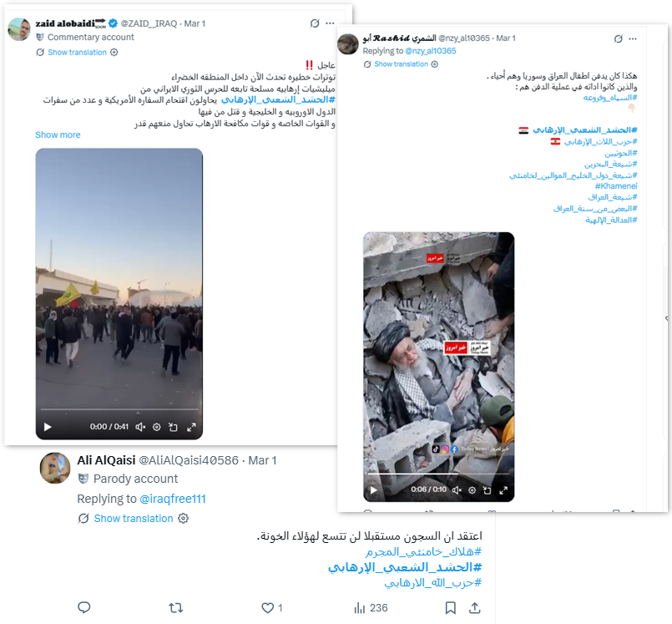Repost Ali AlQaisi's post
Image resolution: width=672 pixels, height=624 pixels.
[175, 607]
